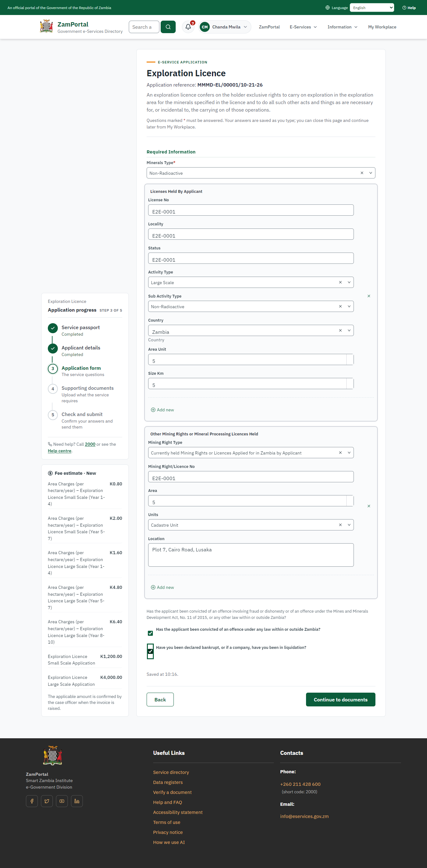Image resolution: width=427 pixels, height=868 pixels.
Task: Open the Language select dropdown
Action: pyautogui.click(x=372, y=8)
